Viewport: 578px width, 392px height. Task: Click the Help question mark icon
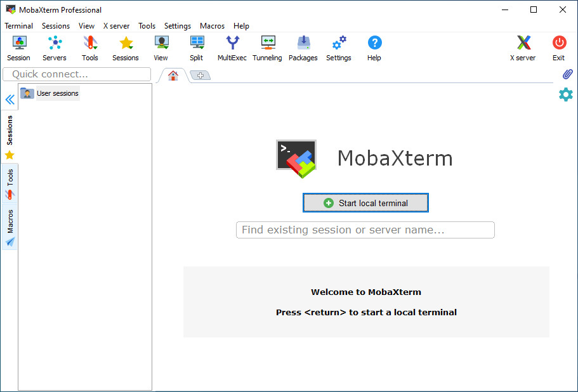374,48
